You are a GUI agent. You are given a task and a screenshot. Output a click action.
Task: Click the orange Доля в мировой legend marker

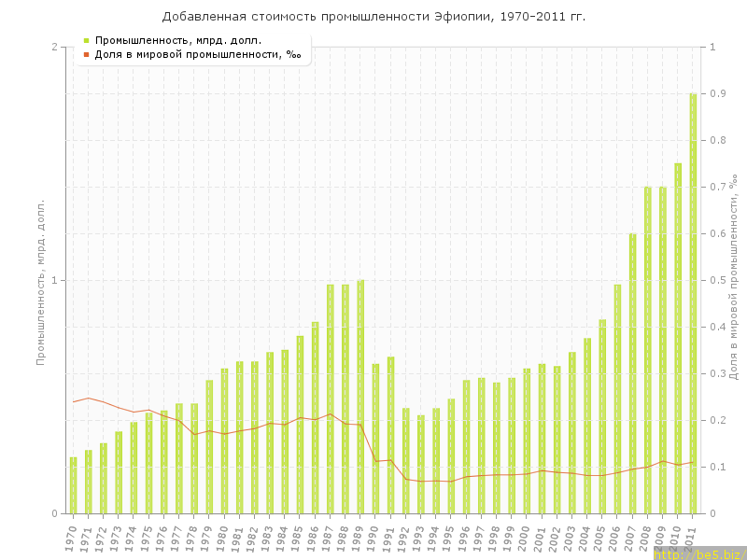pos(86,54)
